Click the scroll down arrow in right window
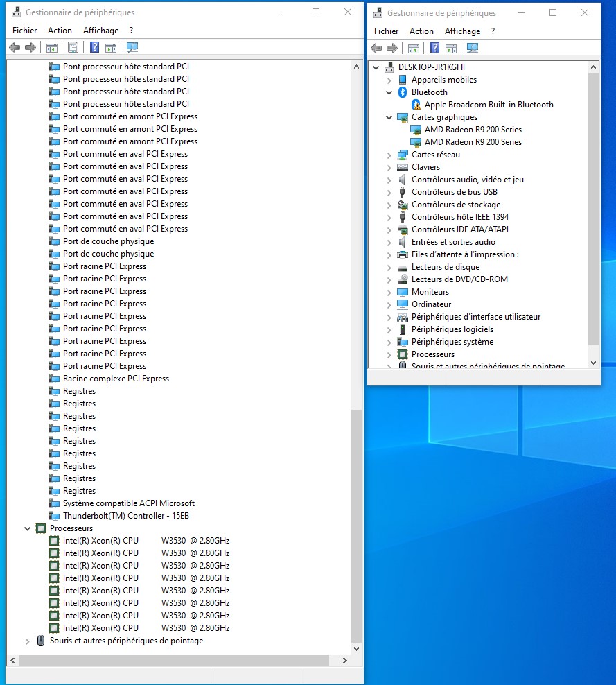Viewport: 616px width, 685px height. pyautogui.click(x=593, y=363)
